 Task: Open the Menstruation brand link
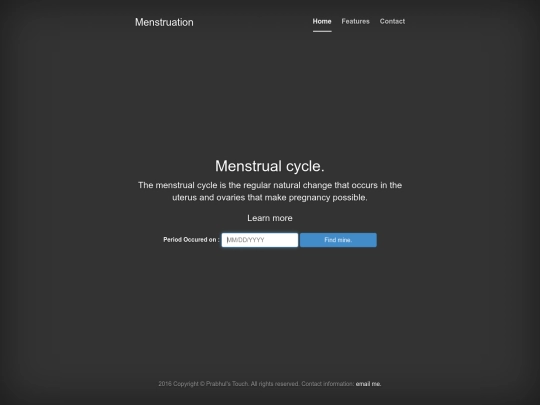pos(164,22)
